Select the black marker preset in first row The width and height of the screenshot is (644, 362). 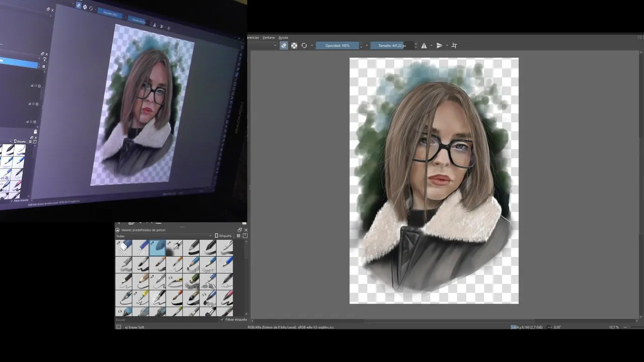click(x=208, y=247)
